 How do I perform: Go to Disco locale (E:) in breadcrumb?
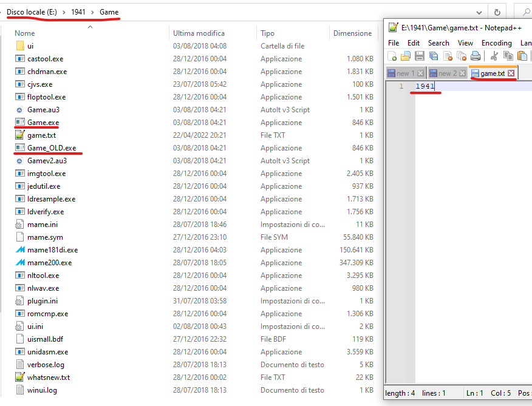coord(32,12)
